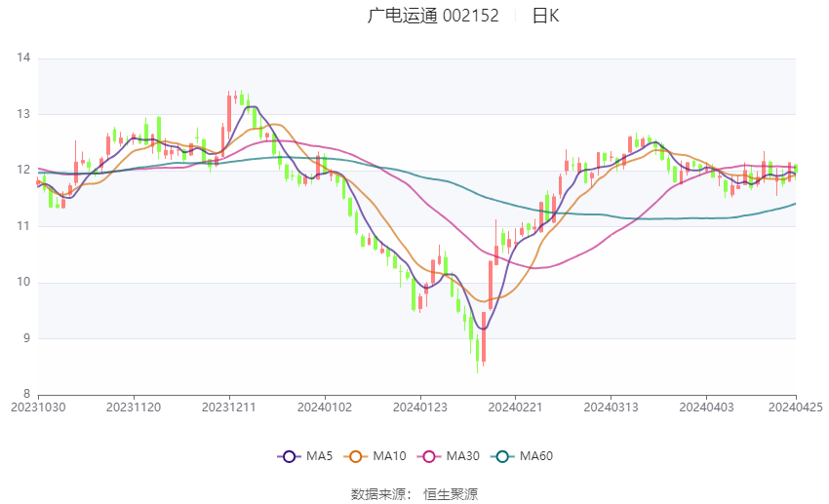Click the 14 price label on y-axis
Viewport: 829px width, 504px height.
pos(24,58)
